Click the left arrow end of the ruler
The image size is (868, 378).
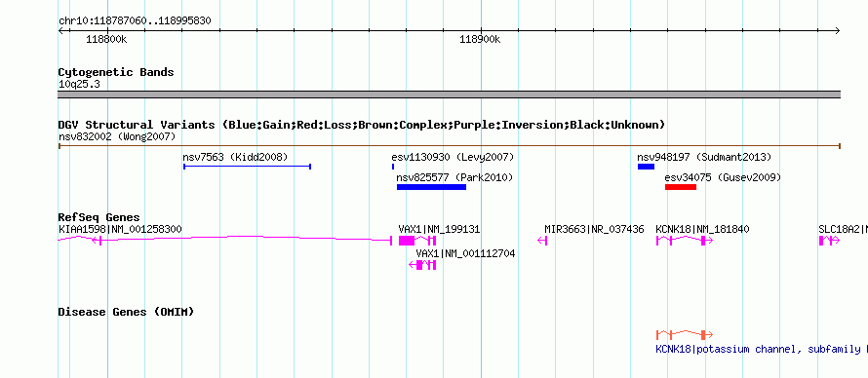(61, 31)
